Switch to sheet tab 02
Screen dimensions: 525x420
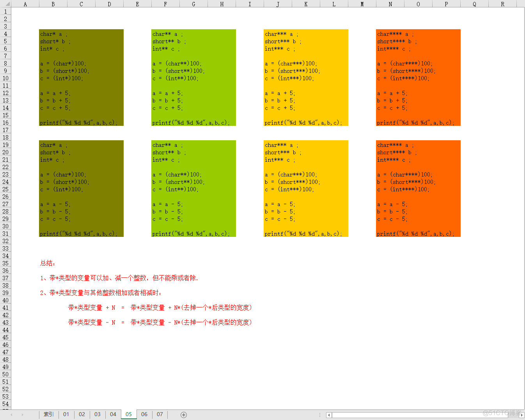(82, 414)
